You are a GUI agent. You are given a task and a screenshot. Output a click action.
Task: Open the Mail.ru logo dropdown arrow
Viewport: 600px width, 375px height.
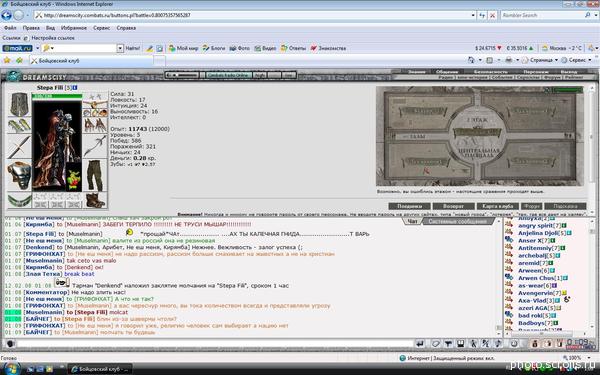(38, 48)
